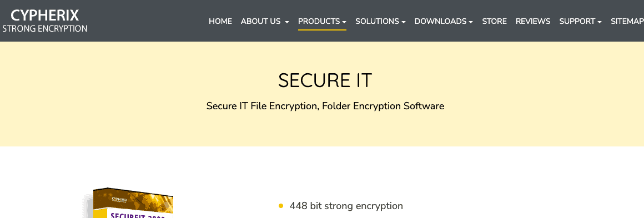644x218 pixels.
Task: Open the SITEMAP link
Action: [627, 21]
